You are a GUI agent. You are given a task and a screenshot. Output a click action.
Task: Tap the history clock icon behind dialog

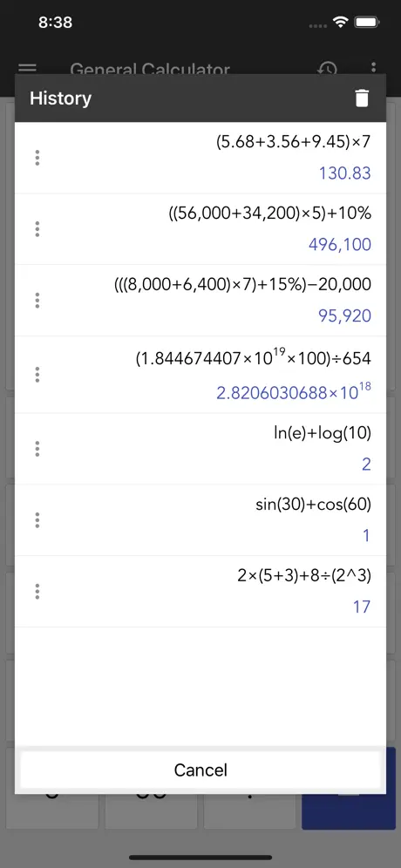327,69
